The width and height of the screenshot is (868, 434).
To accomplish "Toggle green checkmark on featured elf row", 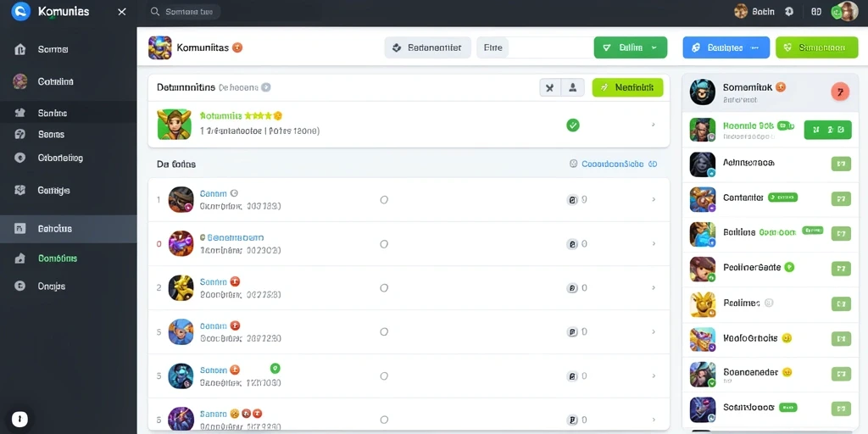I will point(573,125).
